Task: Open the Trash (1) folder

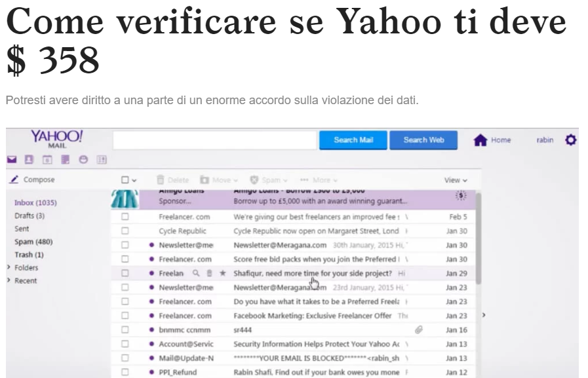Action: coord(29,255)
